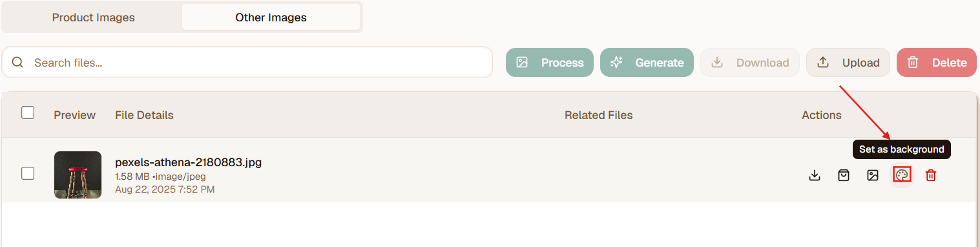This screenshot has width=980, height=247.
Task: Click the magnifier icon in search box
Action: coord(18,63)
